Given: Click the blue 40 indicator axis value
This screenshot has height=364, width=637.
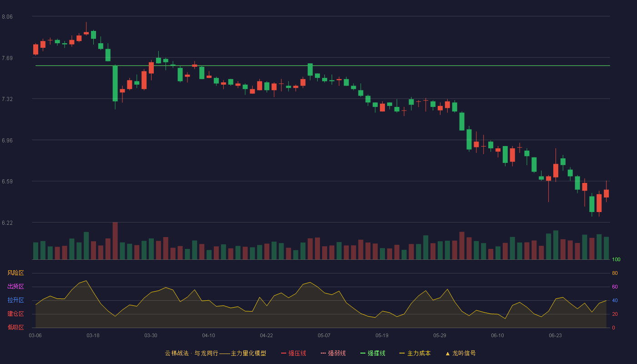Looking at the screenshot, I should point(615,300).
